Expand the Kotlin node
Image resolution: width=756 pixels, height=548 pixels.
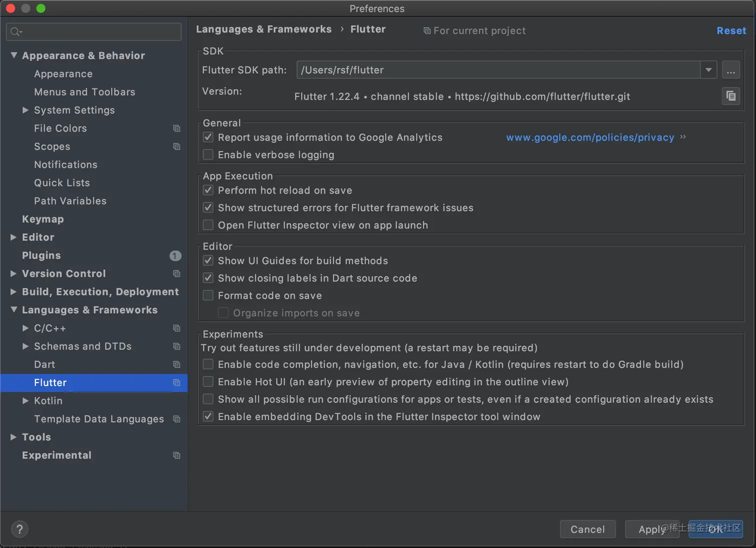[25, 400]
